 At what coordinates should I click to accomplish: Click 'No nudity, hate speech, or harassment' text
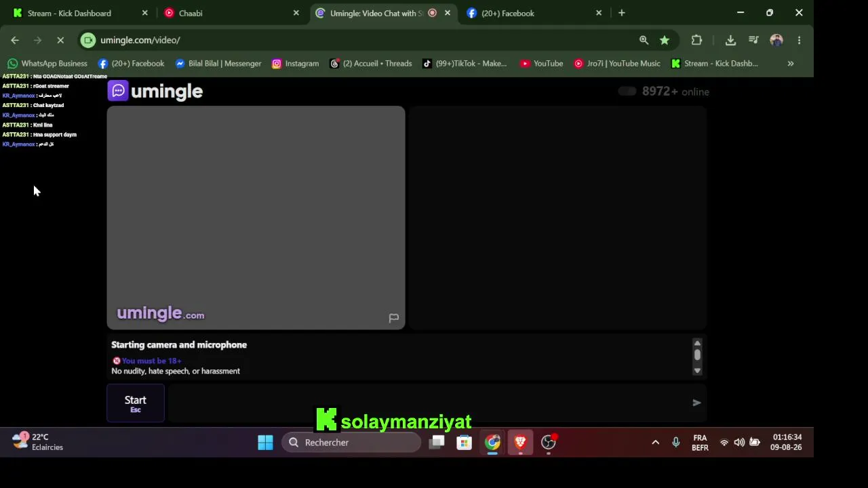pyautogui.click(x=176, y=371)
